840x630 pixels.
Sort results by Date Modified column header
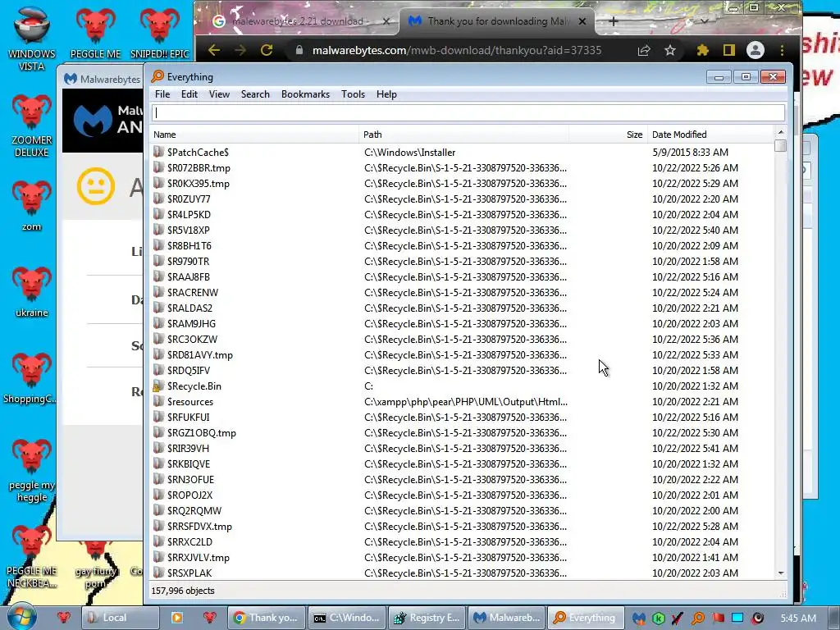coord(710,135)
